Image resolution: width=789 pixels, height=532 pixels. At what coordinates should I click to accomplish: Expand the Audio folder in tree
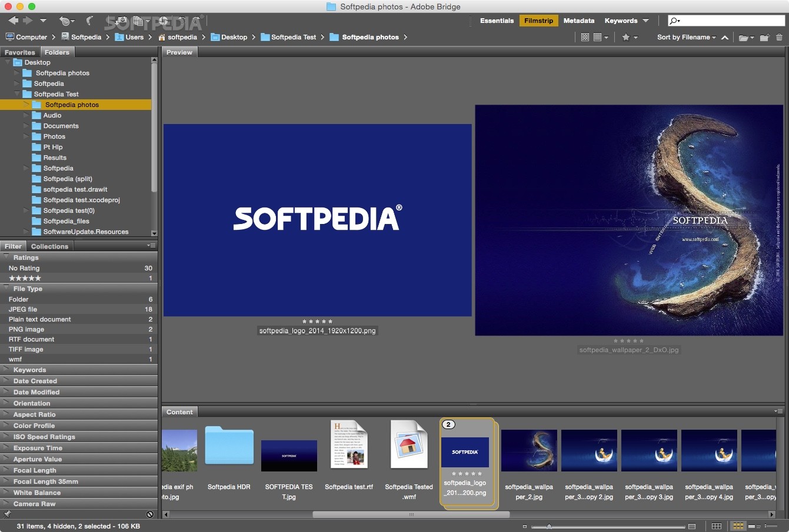26,115
